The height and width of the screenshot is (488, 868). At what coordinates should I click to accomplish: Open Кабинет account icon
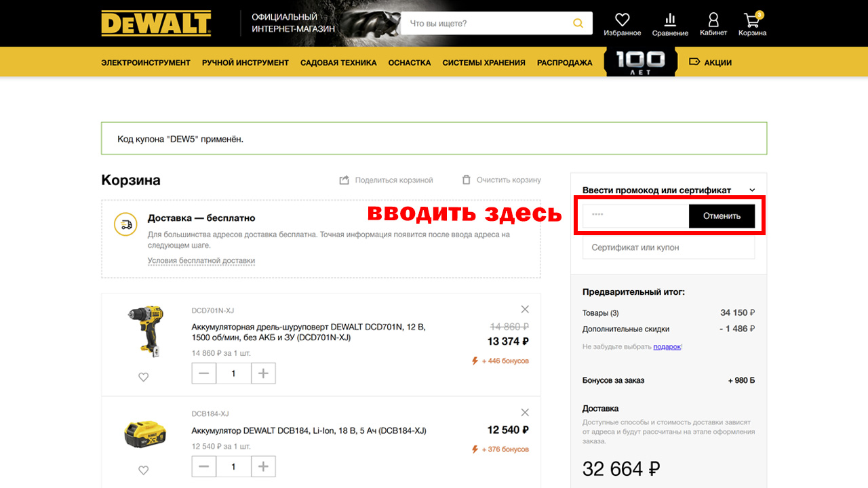click(x=713, y=19)
